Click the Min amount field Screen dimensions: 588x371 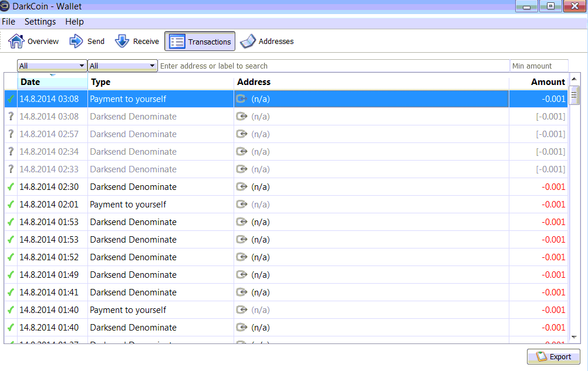[539, 66]
